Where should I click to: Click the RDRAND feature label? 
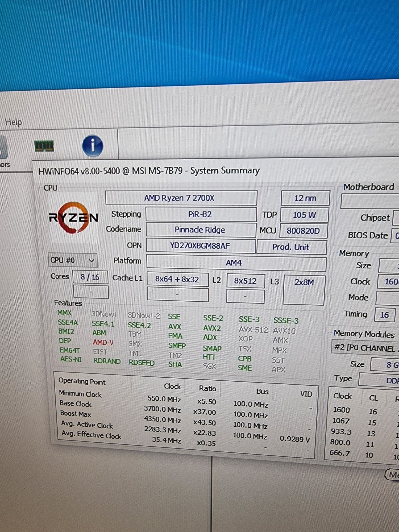107,361
